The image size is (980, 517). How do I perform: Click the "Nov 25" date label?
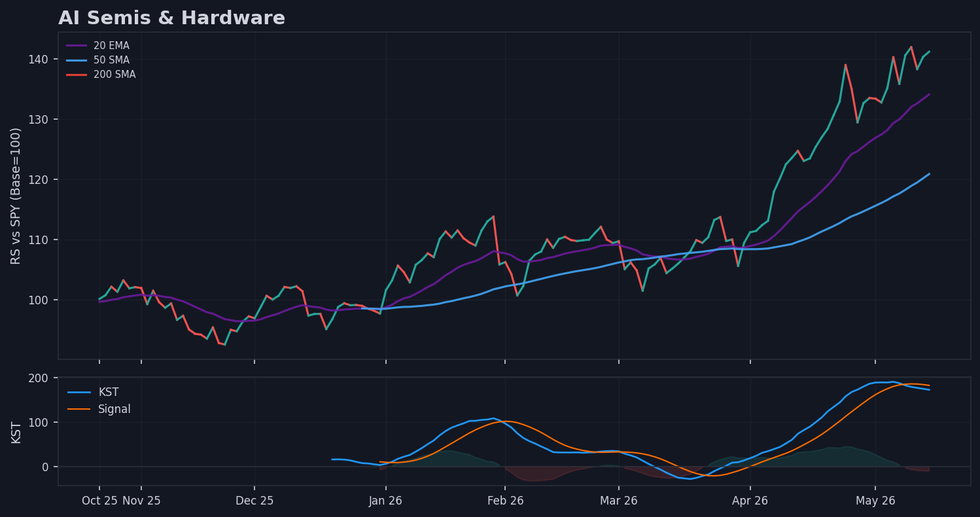pos(141,501)
